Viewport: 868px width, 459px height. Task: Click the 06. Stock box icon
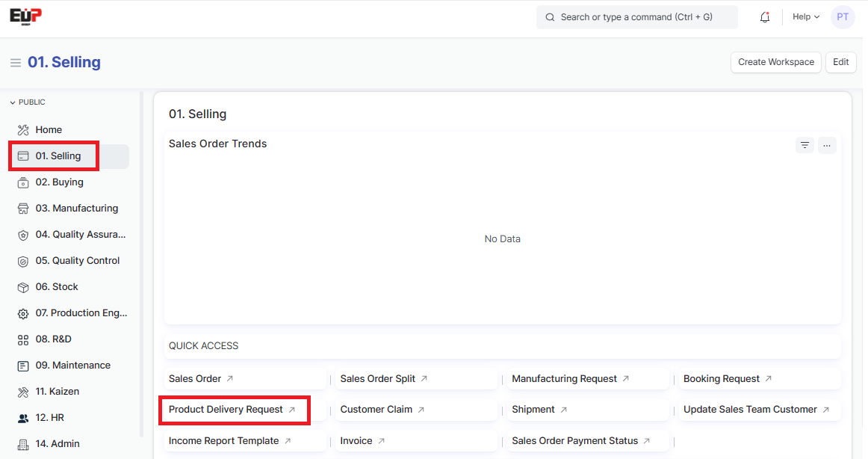[x=23, y=287]
